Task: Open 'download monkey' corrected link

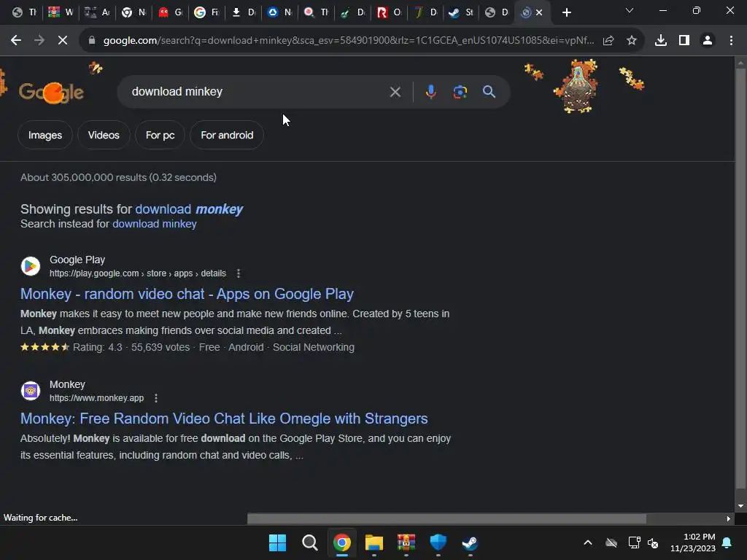Action: point(189,209)
